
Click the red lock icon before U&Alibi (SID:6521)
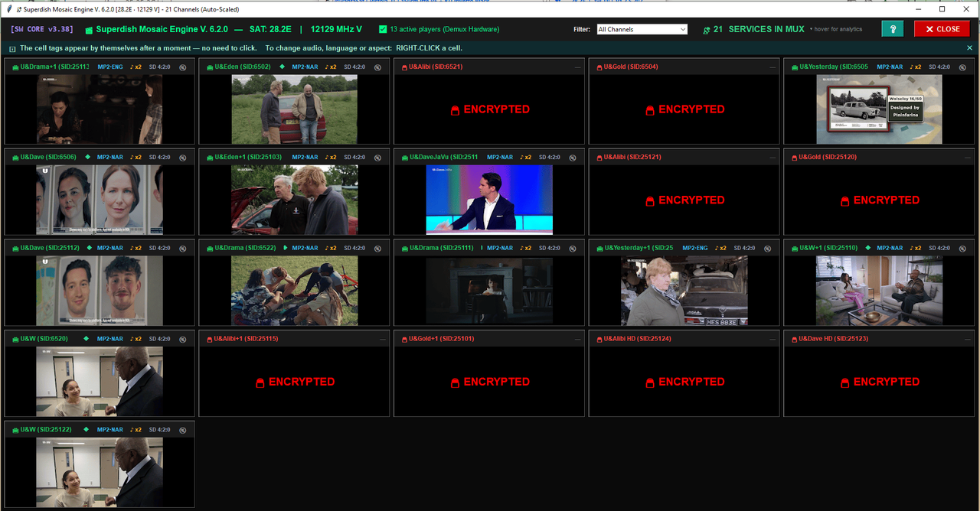(403, 67)
